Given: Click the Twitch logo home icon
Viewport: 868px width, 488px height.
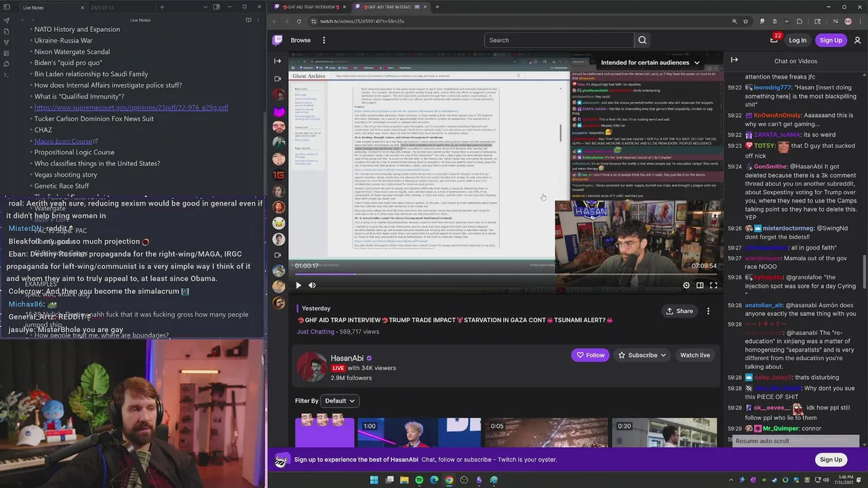Looking at the screenshot, I should click(277, 40).
